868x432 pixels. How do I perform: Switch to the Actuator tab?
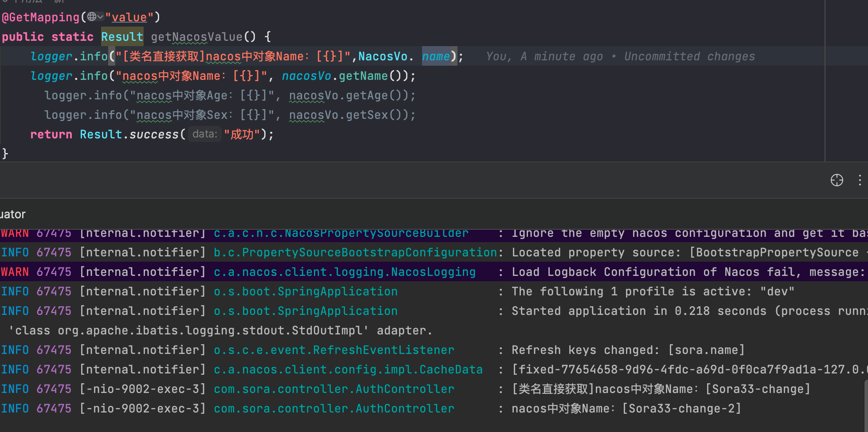coord(12,214)
